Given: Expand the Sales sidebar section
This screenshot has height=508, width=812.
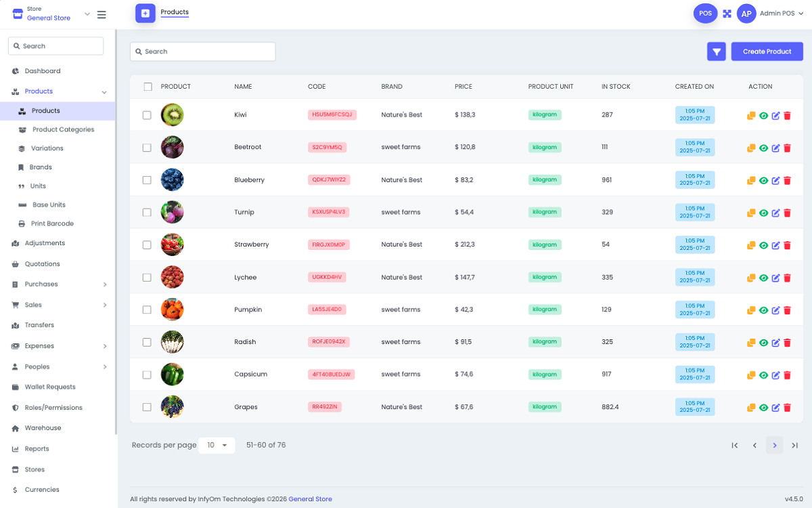Looking at the screenshot, I should pos(33,305).
